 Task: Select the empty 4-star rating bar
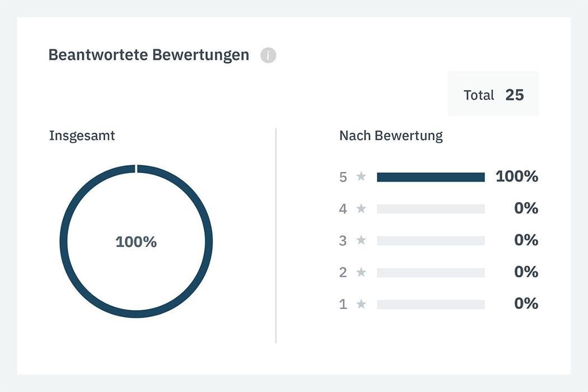pos(431,209)
